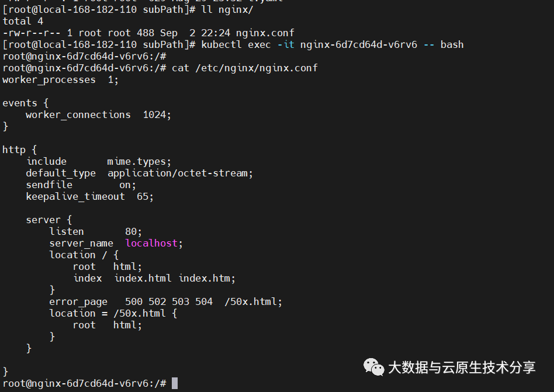Image resolution: width=554 pixels, height=392 pixels.
Task: Click the cat /etc/nginx/nginx.conf command
Action: (x=244, y=68)
